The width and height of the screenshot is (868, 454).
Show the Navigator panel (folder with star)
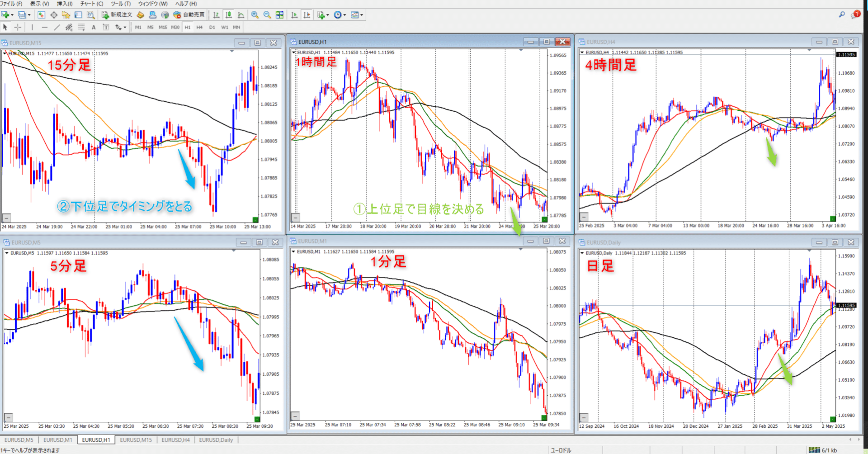66,15
